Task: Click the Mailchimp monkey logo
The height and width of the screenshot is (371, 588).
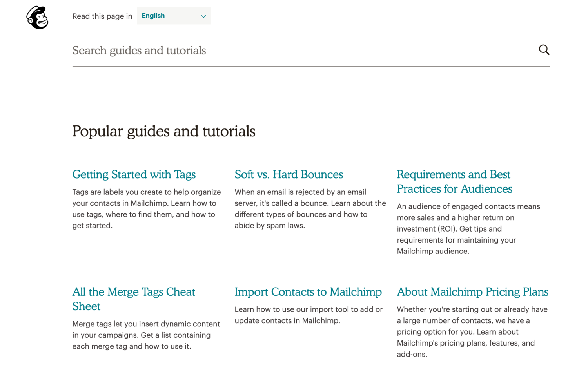Action: (x=37, y=18)
